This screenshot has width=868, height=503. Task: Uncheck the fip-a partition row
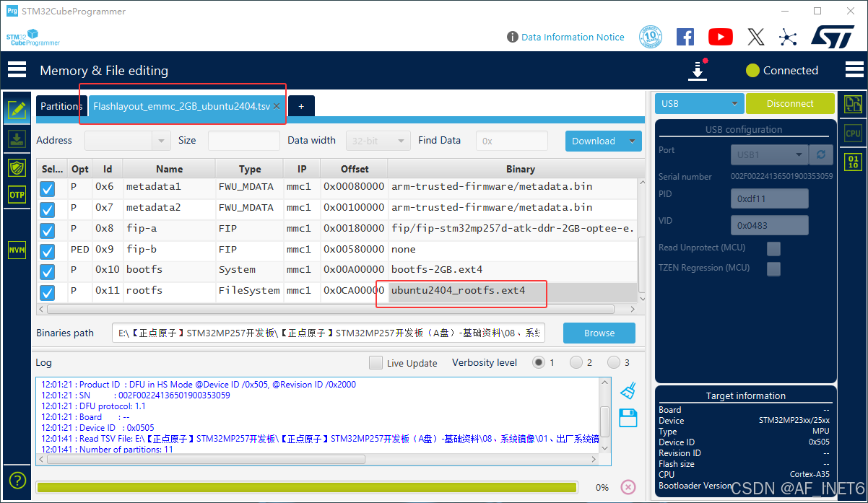(x=48, y=231)
